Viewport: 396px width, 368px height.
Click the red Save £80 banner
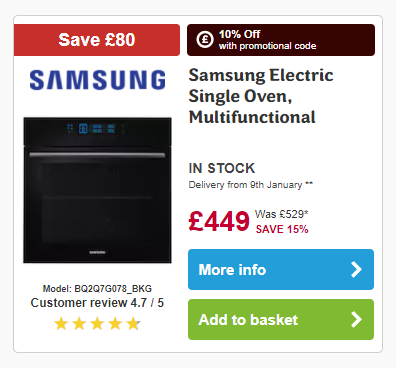(97, 40)
